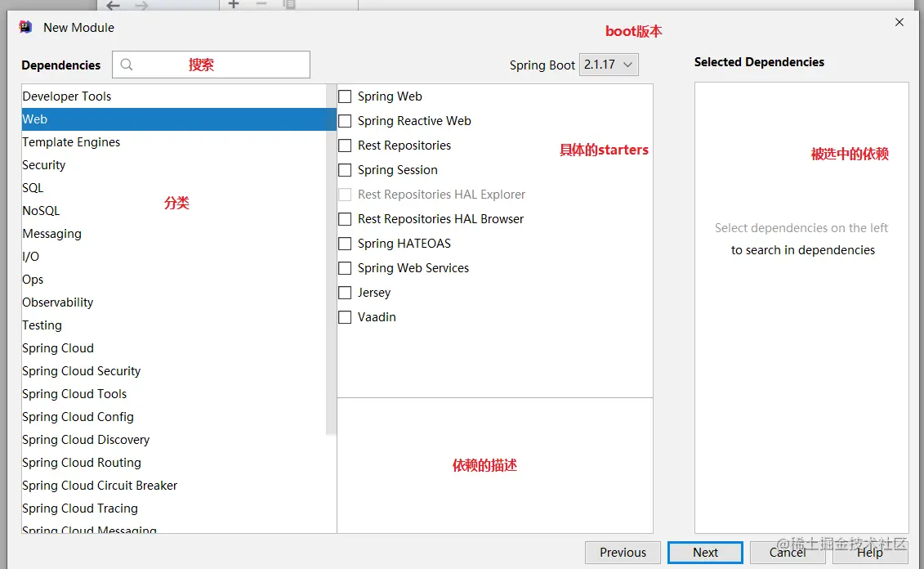The width and height of the screenshot is (924, 569).
Task: Check the Spring Web dependency
Action: (345, 96)
